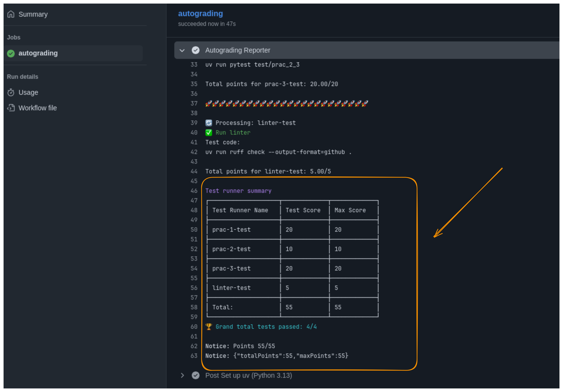The height and width of the screenshot is (392, 563).
Task: Open the Usage run details
Action: (x=28, y=93)
